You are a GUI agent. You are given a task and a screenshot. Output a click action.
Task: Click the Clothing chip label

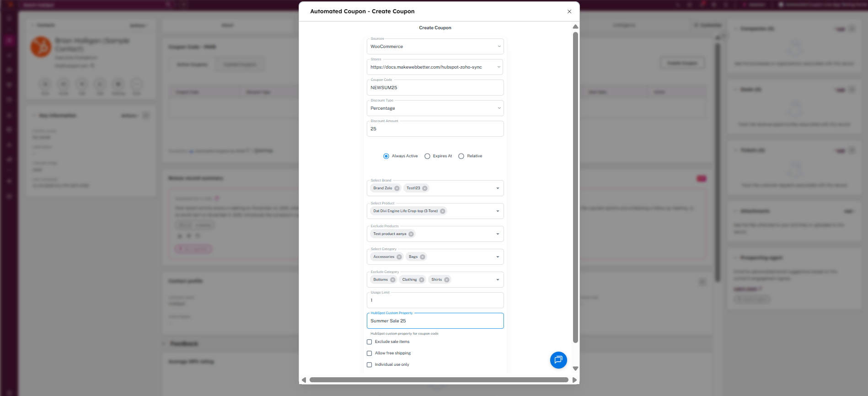tap(409, 280)
